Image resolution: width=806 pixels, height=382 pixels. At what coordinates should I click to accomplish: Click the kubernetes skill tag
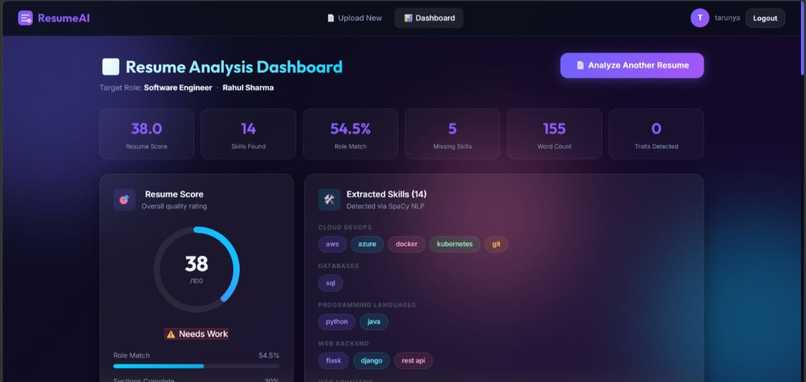[x=454, y=244]
